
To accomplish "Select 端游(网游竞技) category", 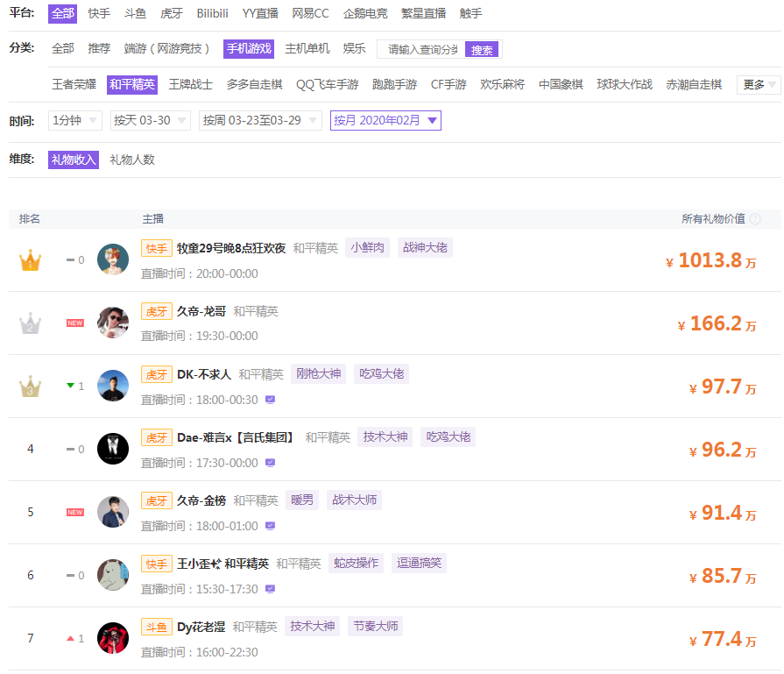I will [x=166, y=48].
